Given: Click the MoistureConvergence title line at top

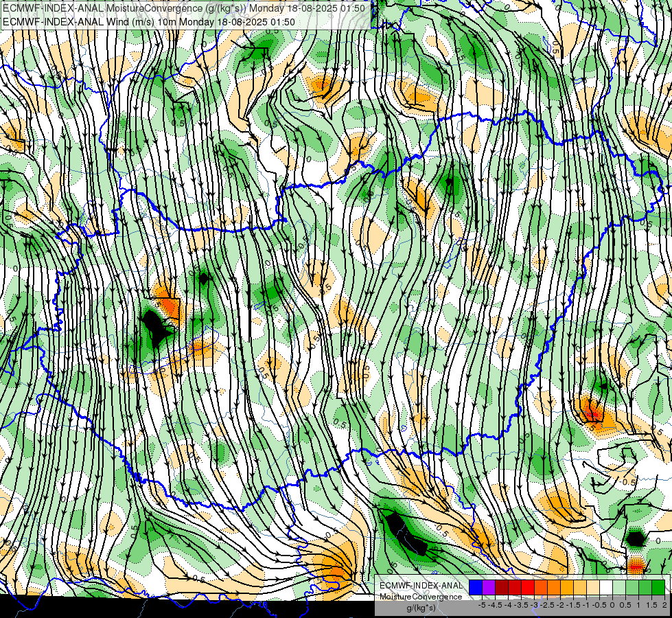Looking at the screenshot, I should point(184,8).
